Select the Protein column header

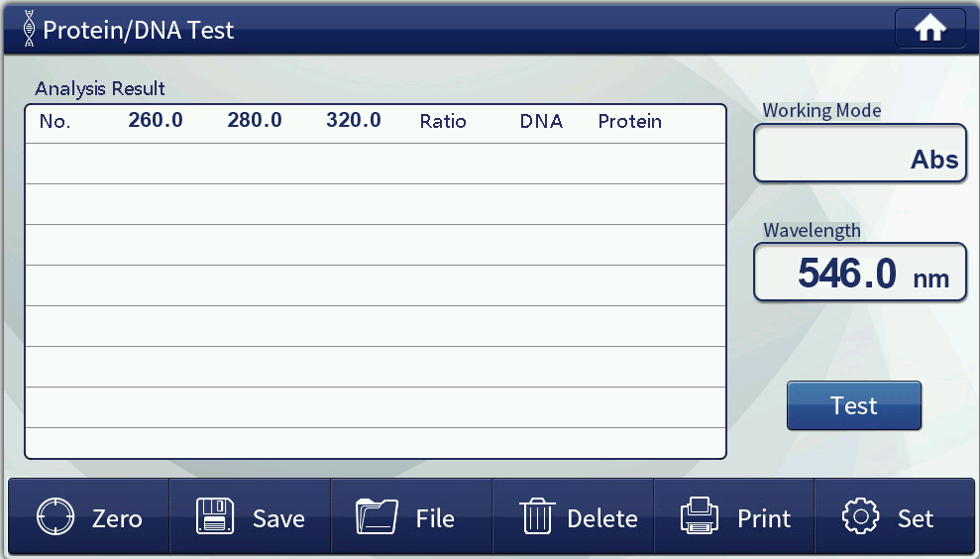click(x=630, y=122)
